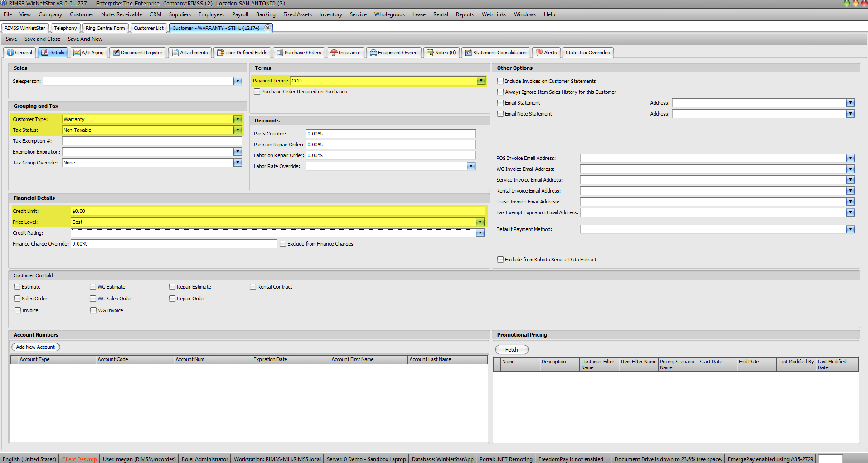Close the Customer WARRANTY - STIHL tab
The height and width of the screenshot is (463, 868).
(x=268, y=28)
